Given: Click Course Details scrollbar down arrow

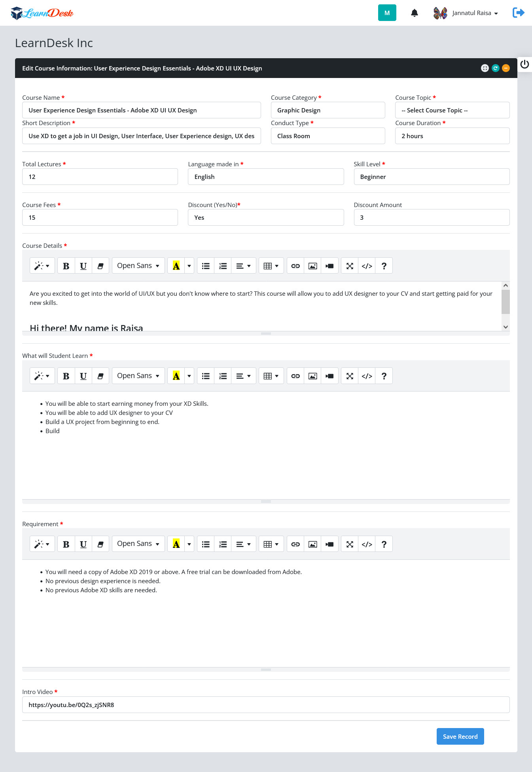Looking at the screenshot, I should pos(505,327).
